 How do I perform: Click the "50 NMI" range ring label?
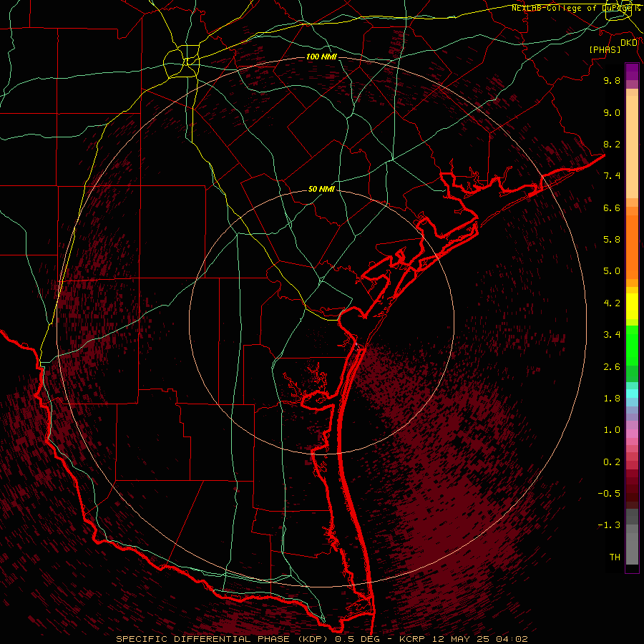coord(321,189)
